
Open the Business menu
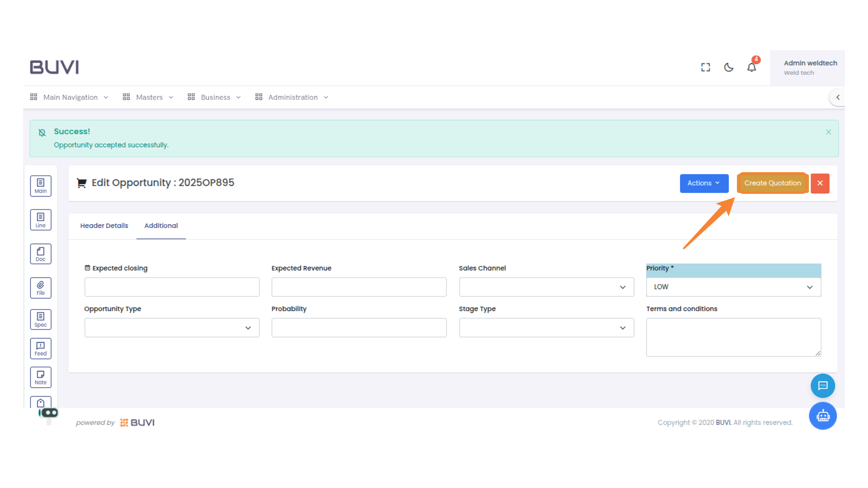click(x=215, y=97)
